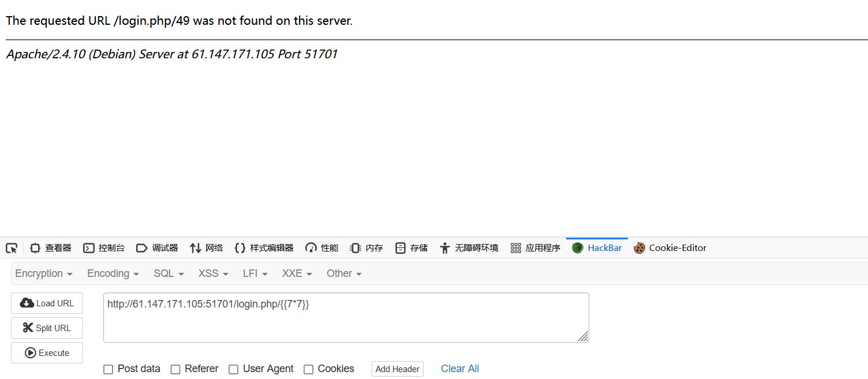
Task: Open the Inspector (查看器) panel
Action: (x=51, y=248)
